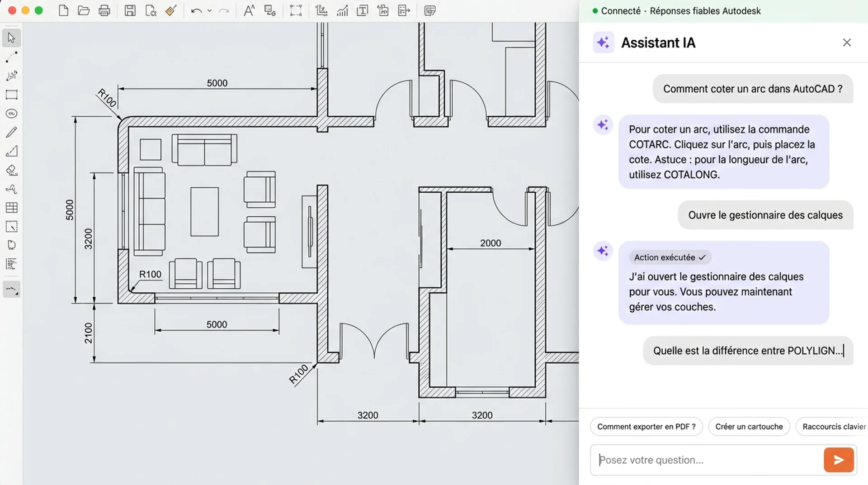Click the R100 label inside the living room

pyautogui.click(x=150, y=274)
